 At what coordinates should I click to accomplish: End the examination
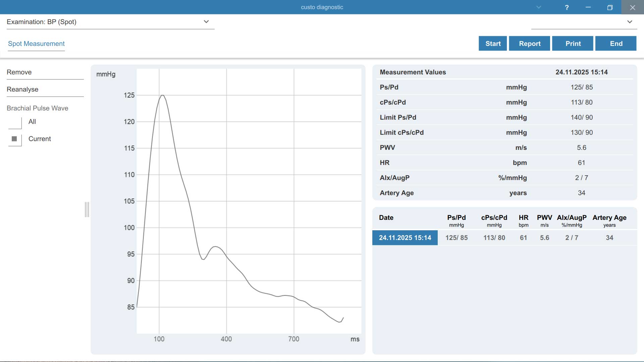point(616,44)
